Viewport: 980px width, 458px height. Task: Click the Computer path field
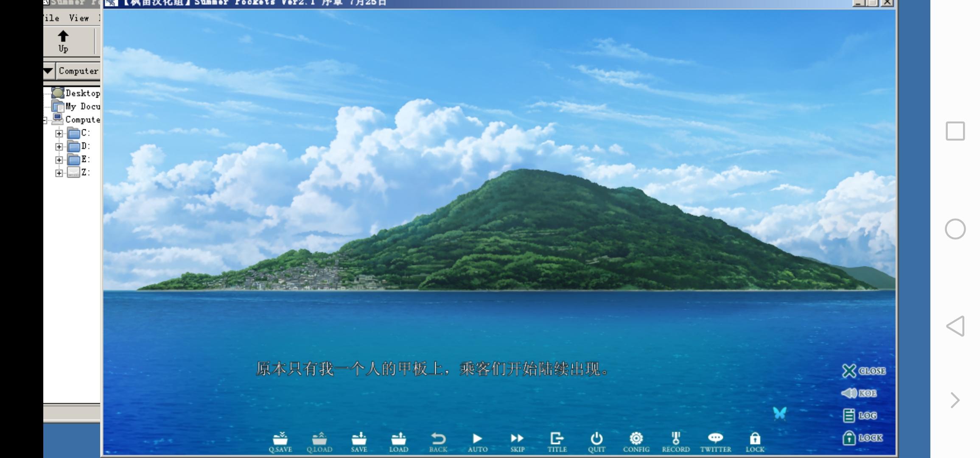(78, 71)
